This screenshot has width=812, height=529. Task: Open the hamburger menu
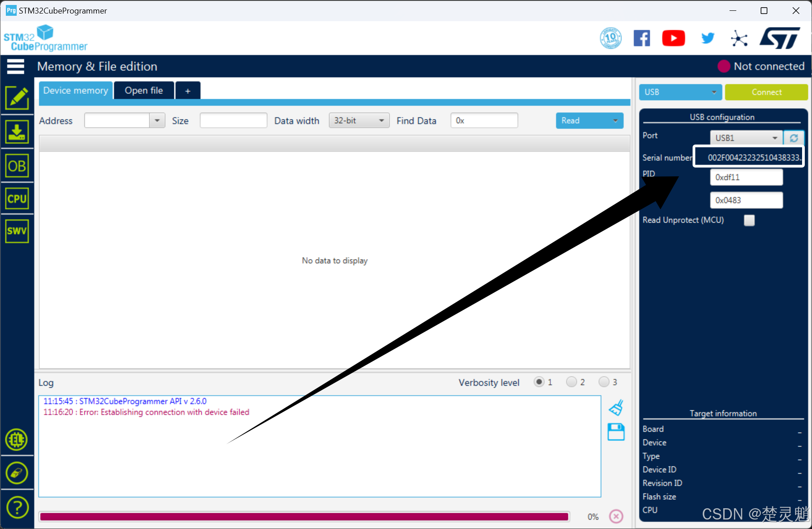click(x=15, y=66)
